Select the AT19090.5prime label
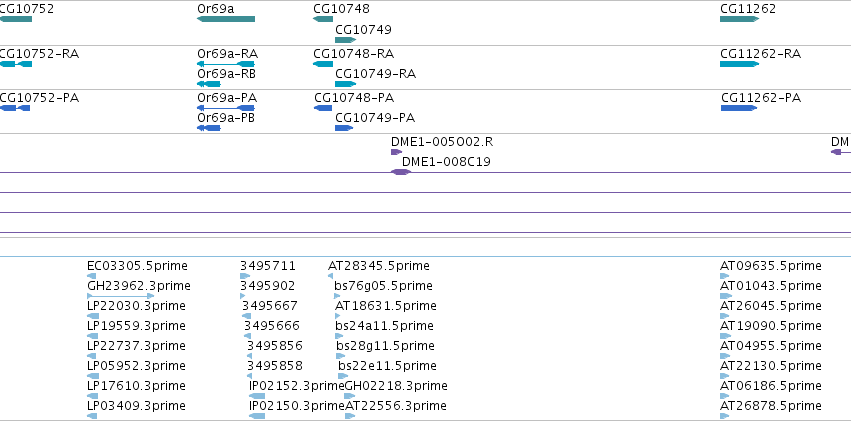The image size is (851, 421). click(771, 326)
